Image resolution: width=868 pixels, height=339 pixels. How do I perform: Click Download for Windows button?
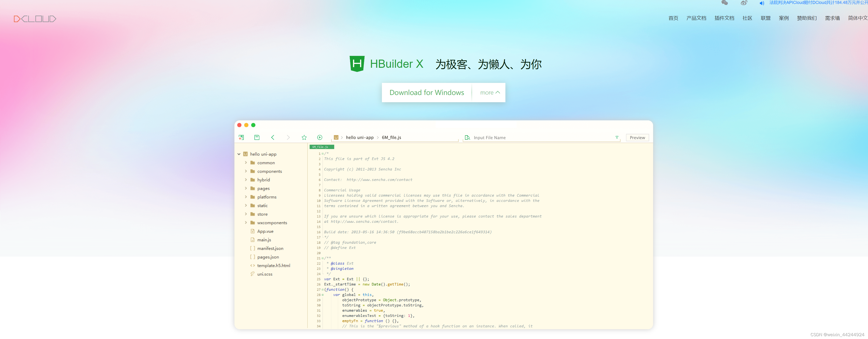[x=427, y=93]
